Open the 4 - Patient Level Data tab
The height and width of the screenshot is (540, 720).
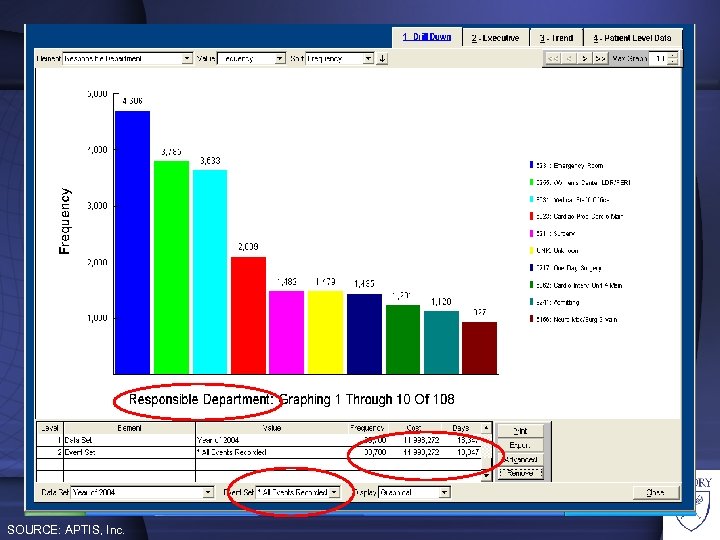[x=632, y=38]
